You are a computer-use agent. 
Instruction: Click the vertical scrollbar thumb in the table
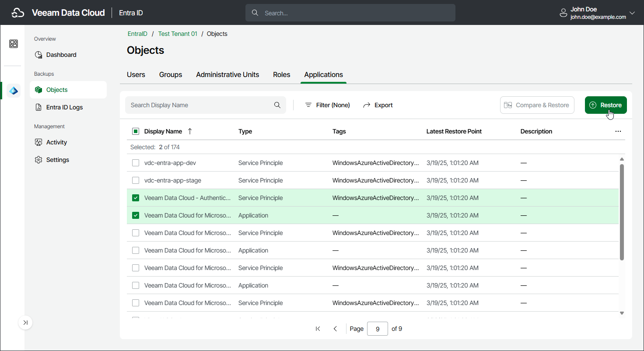click(x=622, y=212)
